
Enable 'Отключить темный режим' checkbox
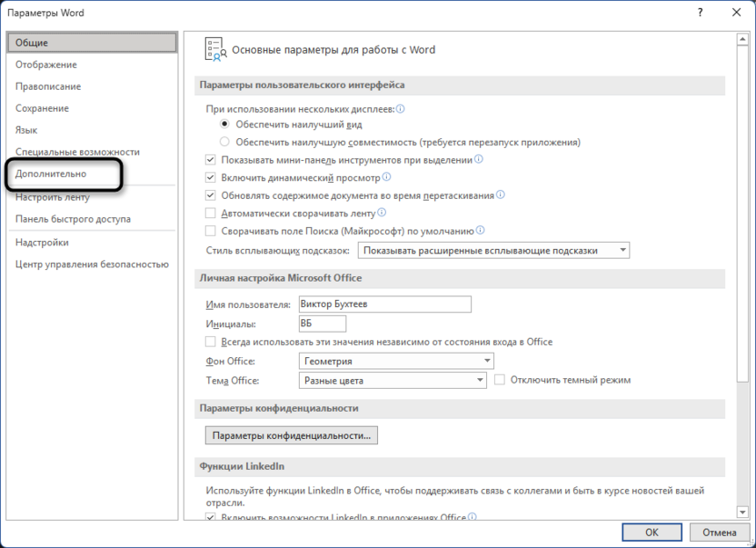[500, 380]
